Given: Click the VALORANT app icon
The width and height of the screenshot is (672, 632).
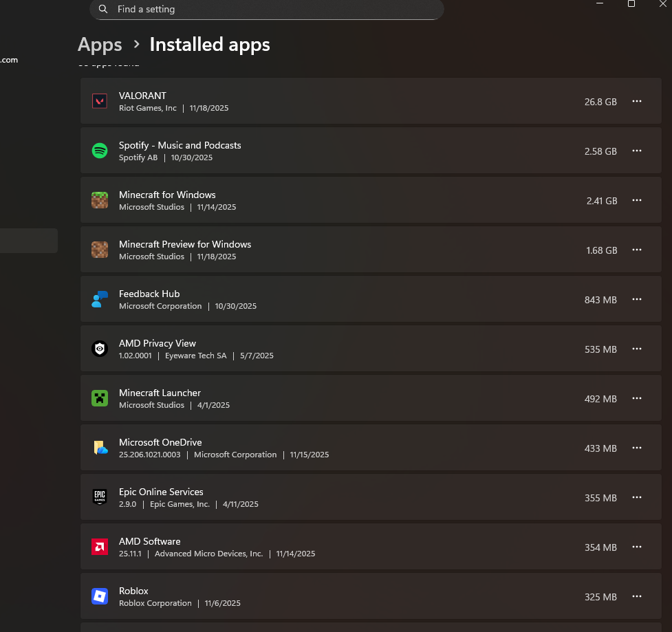Looking at the screenshot, I should [100, 101].
